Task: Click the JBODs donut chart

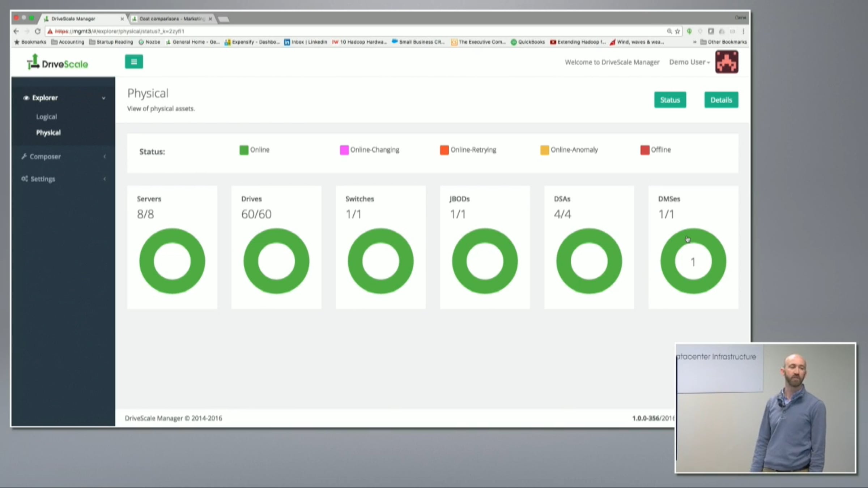Action: (485, 261)
